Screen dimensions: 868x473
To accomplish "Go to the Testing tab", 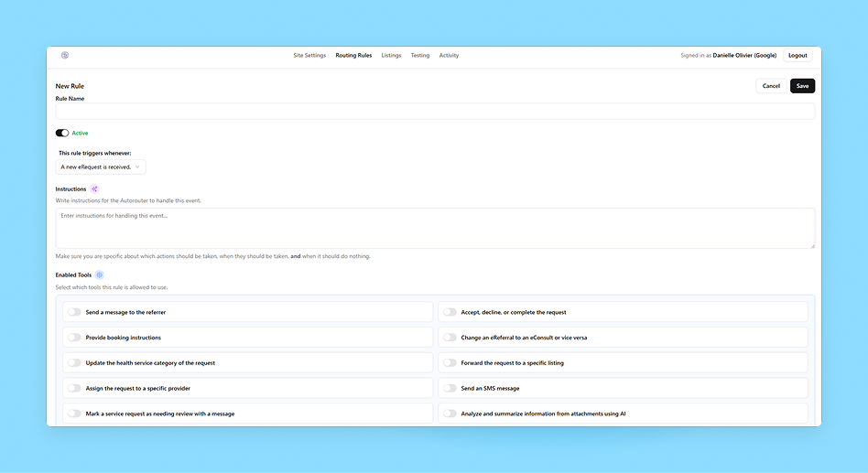I will pyautogui.click(x=420, y=55).
